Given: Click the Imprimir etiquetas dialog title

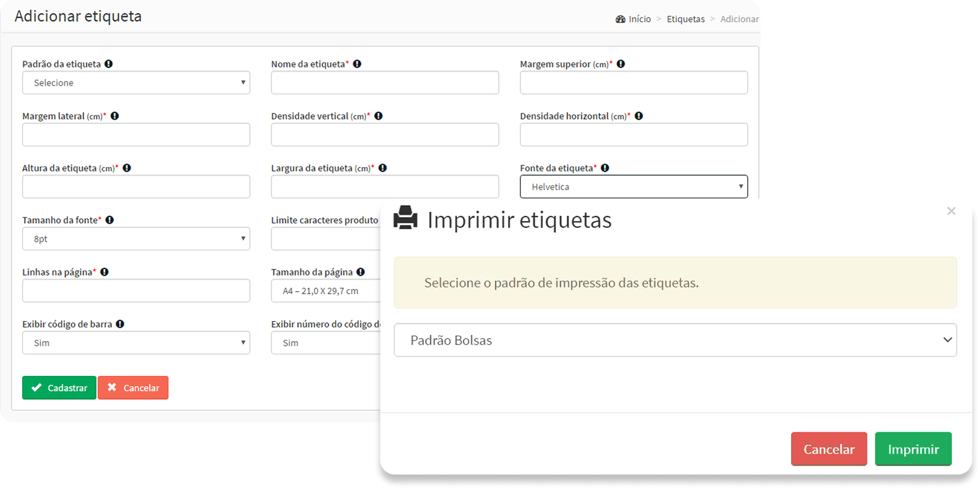Looking at the screenshot, I should coord(519,220).
